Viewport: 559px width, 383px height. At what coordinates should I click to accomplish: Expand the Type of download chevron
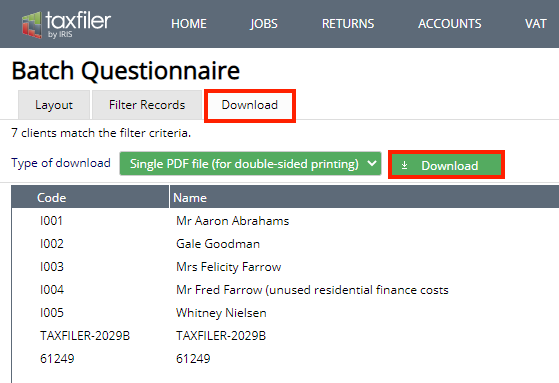tap(372, 163)
